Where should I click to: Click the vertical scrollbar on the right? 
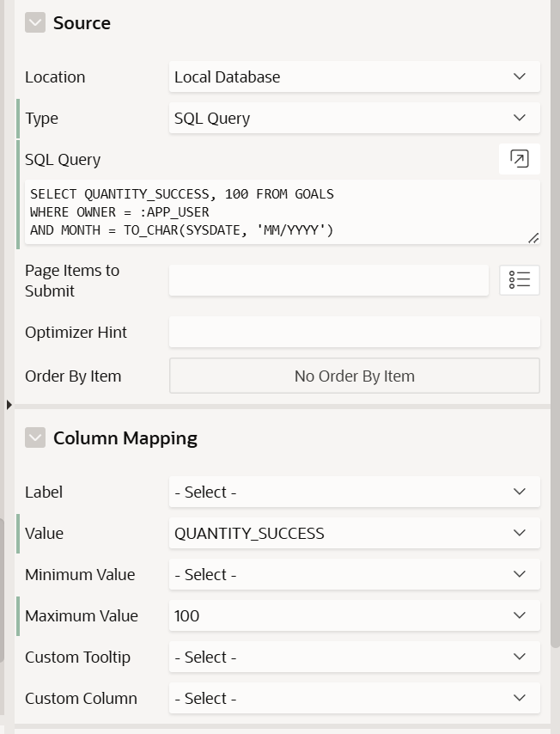coord(555,344)
